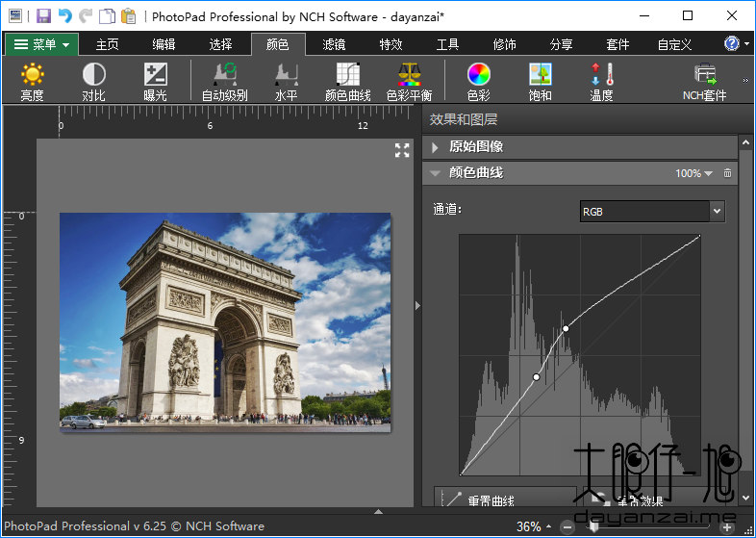Expand the 原始图像 layer
The height and width of the screenshot is (538, 756).
click(x=435, y=147)
